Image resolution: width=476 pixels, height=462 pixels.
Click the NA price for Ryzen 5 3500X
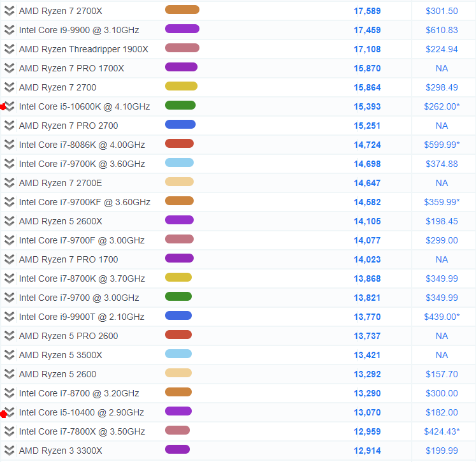point(442,355)
